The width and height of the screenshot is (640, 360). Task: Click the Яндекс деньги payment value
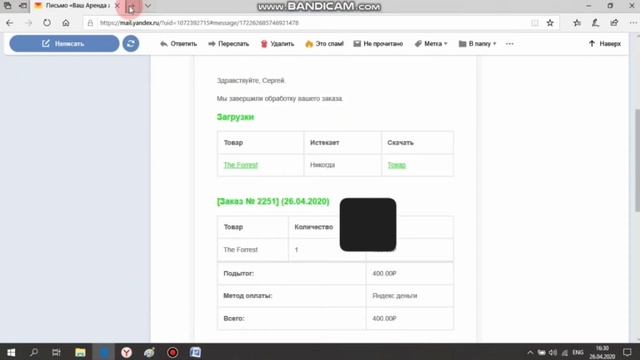pyautogui.click(x=395, y=296)
